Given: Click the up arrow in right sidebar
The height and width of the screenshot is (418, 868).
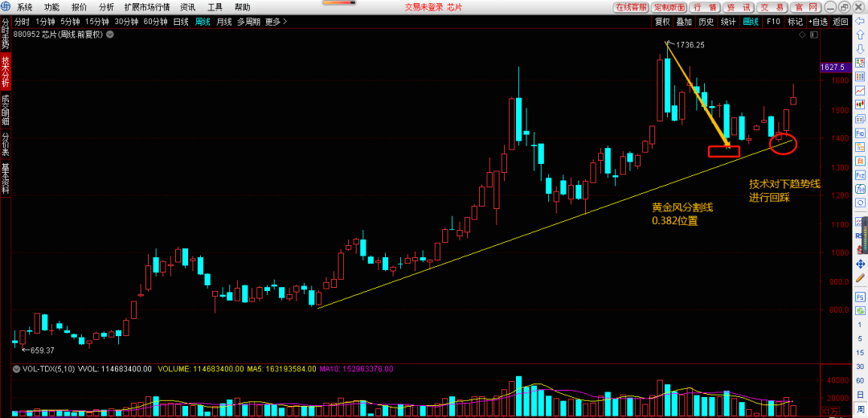Looking at the screenshot, I should [x=859, y=36].
